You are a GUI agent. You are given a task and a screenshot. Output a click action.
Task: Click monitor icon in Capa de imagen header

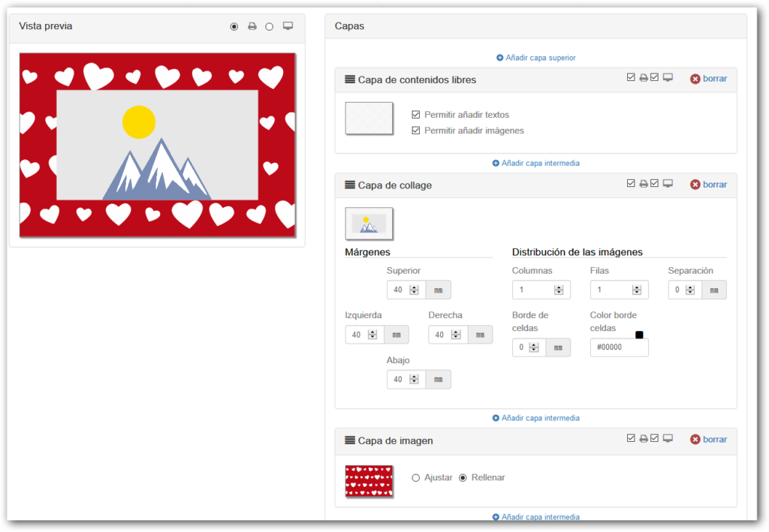668,438
